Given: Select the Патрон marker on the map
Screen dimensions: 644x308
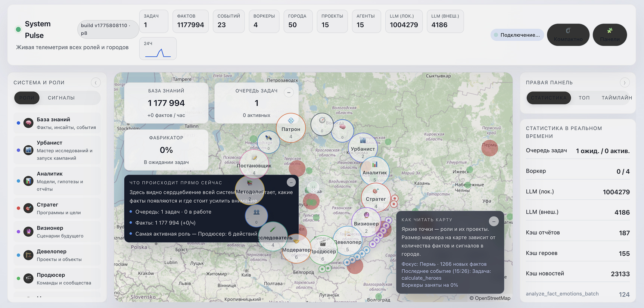Looking at the screenshot, I should [291, 128].
